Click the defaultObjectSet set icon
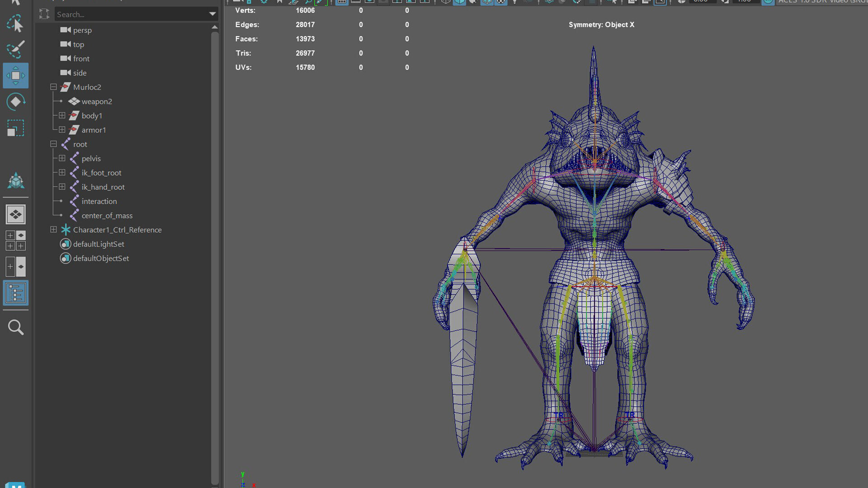This screenshot has width=868, height=488. click(66, 258)
